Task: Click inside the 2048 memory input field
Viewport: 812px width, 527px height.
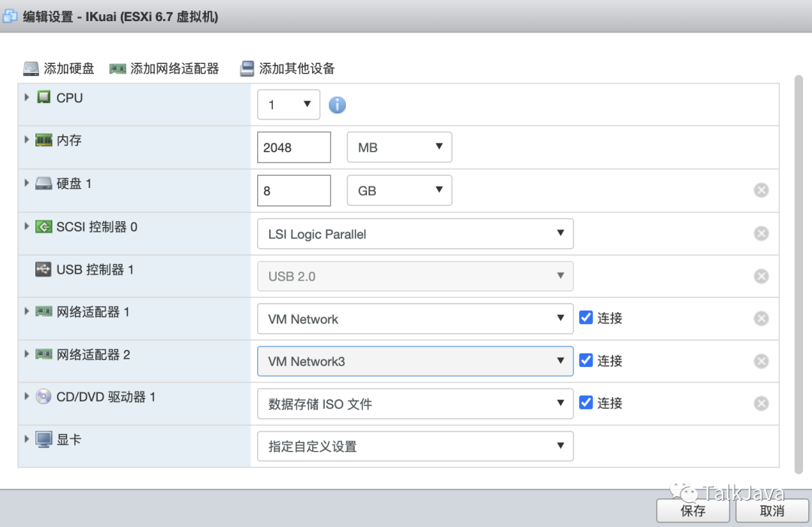Action: pyautogui.click(x=293, y=147)
